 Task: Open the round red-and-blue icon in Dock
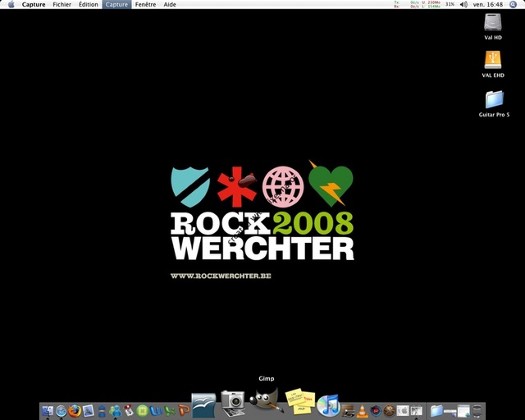pos(376,411)
